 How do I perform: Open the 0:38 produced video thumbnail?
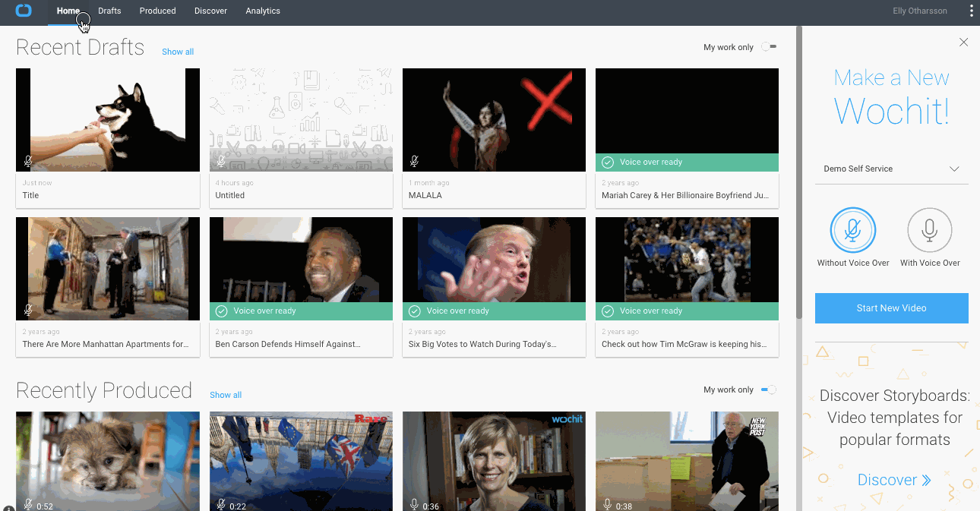687,461
